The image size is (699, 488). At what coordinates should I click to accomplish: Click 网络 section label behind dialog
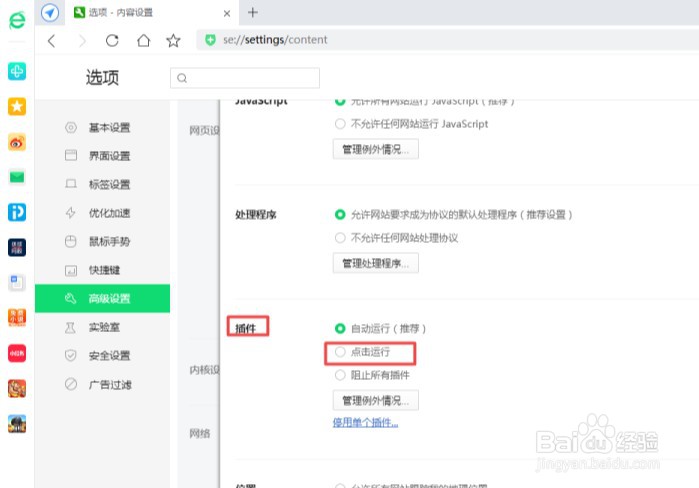pos(199,433)
